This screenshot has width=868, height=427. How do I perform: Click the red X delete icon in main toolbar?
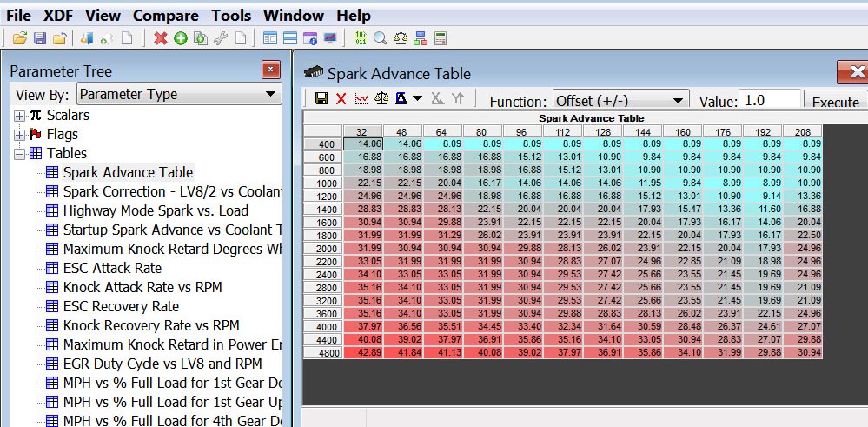click(160, 38)
